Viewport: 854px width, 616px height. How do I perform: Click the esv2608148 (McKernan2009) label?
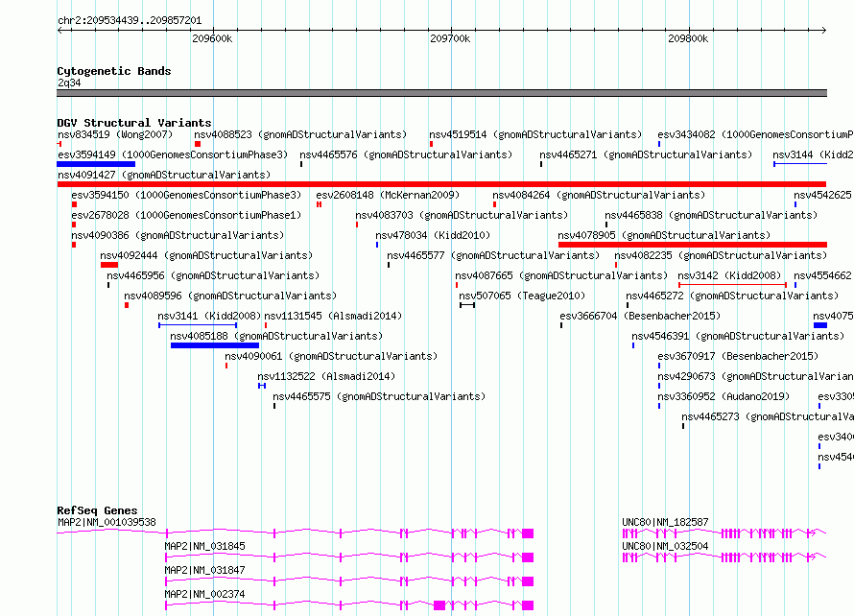tap(388, 195)
